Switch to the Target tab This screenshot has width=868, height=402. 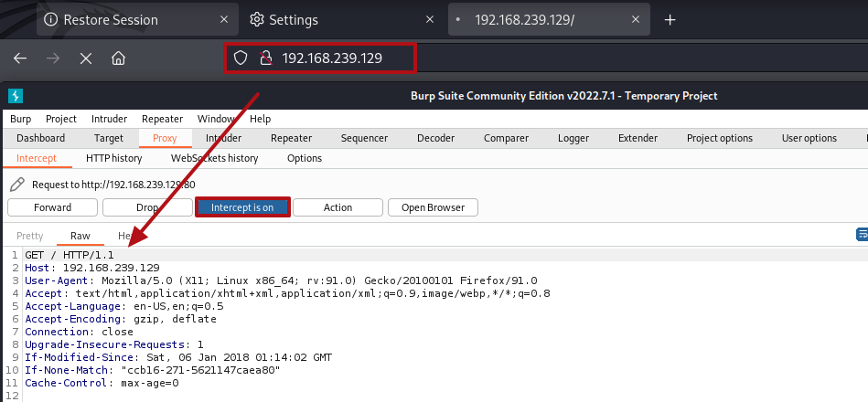[x=109, y=138]
